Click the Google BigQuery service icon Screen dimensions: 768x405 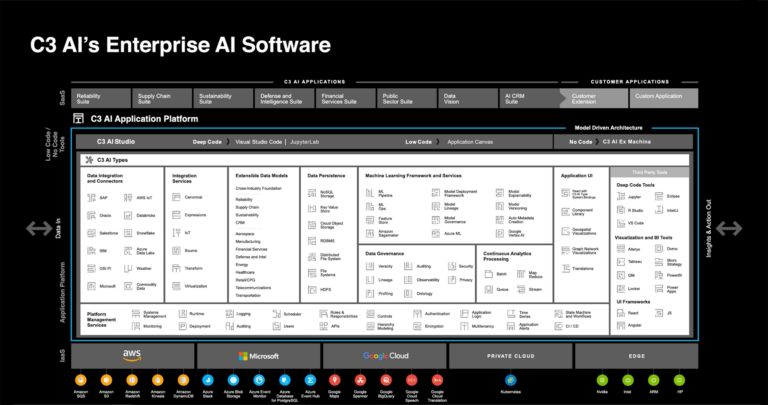(385, 379)
